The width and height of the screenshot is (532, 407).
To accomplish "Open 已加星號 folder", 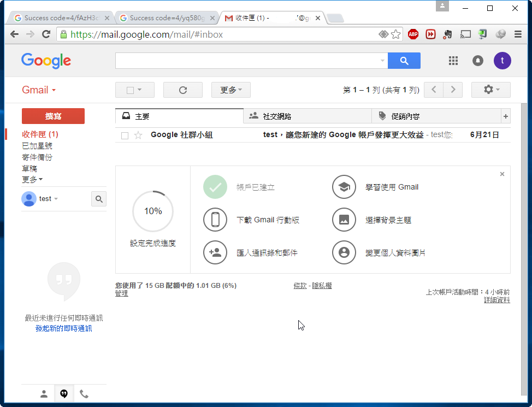I will click(x=37, y=146).
